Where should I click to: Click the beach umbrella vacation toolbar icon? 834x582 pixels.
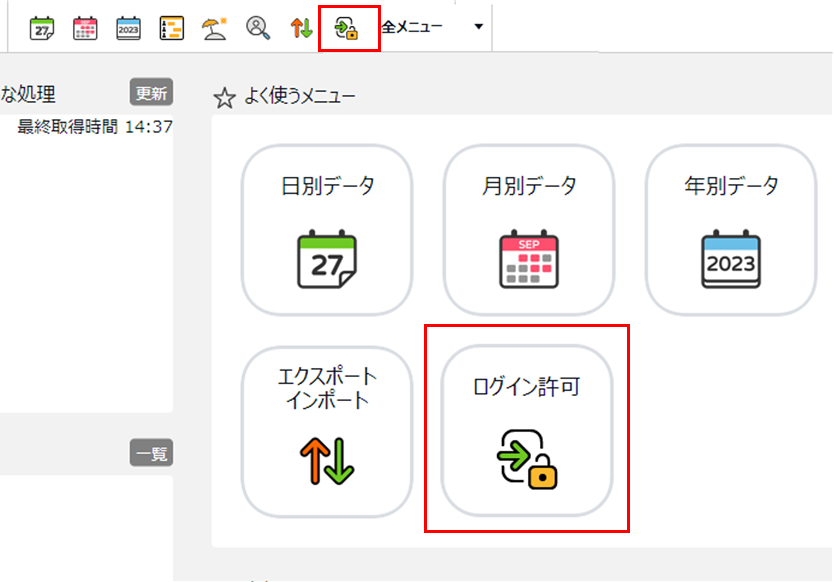coord(214,28)
